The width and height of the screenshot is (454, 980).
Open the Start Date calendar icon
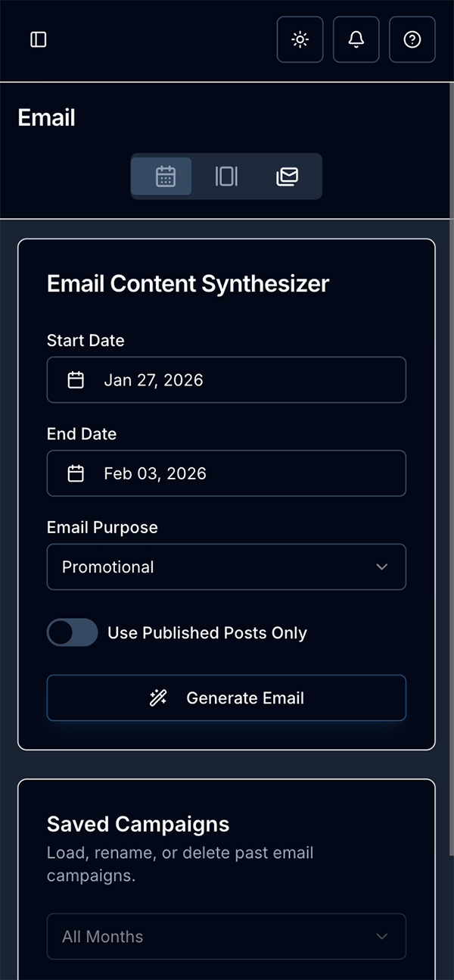pyautogui.click(x=75, y=379)
